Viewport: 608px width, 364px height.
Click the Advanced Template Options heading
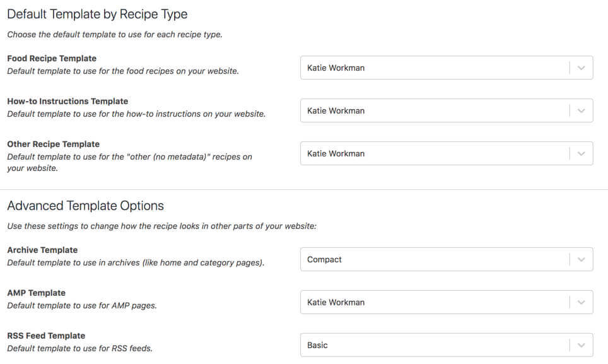85,206
